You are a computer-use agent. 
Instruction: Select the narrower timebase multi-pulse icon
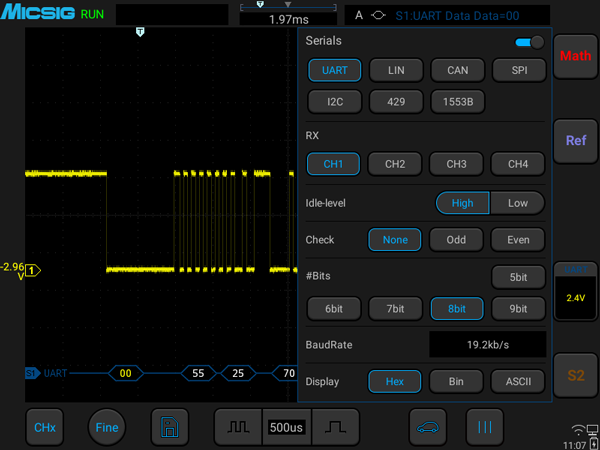[x=238, y=427]
